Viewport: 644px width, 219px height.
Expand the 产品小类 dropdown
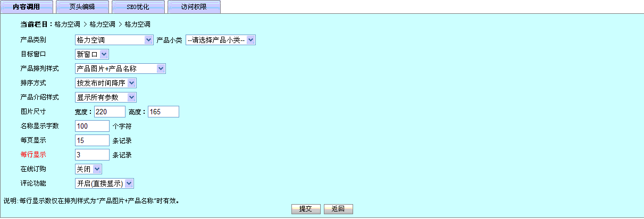[x=220, y=40]
